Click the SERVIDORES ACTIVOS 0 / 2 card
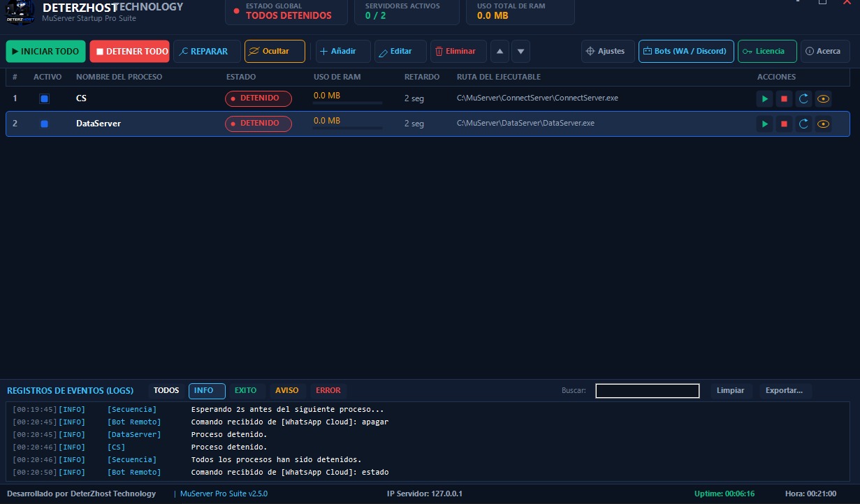Image resolution: width=860 pixels, height=504 pixels. (x=407, y=11)
